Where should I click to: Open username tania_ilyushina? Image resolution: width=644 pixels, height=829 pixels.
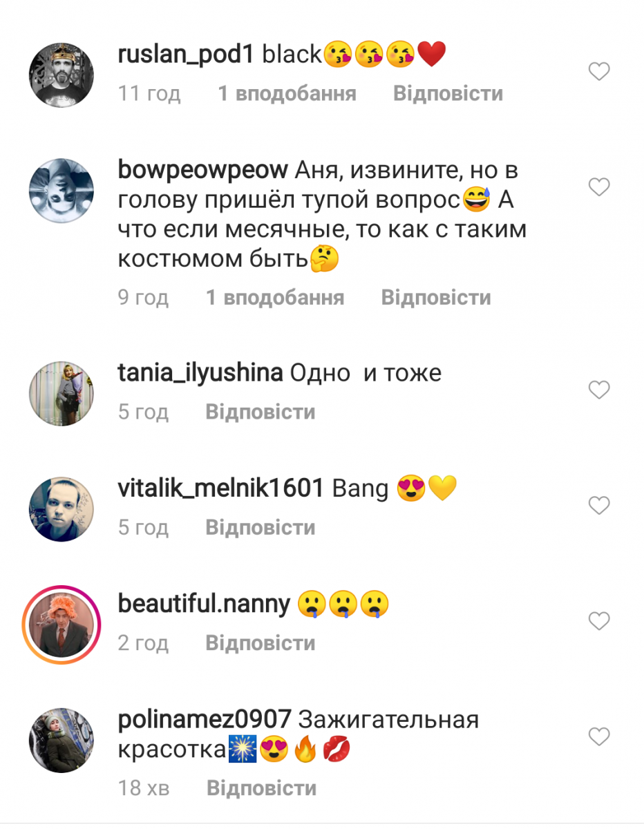tap(200, 374)
